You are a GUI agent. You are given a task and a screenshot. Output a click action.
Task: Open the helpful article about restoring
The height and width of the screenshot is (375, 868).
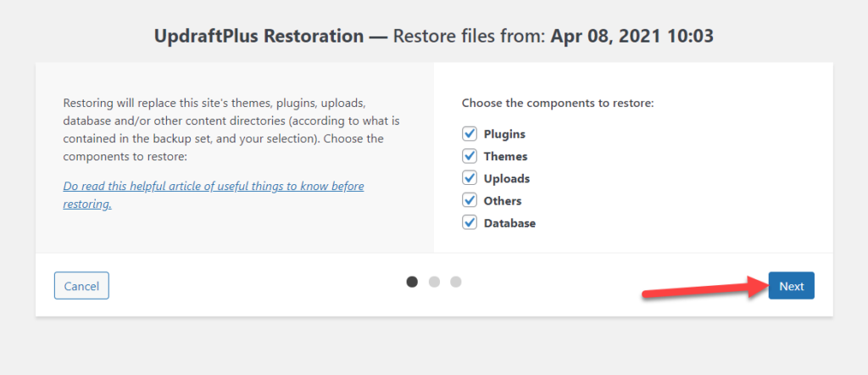[x=214, y=195]
